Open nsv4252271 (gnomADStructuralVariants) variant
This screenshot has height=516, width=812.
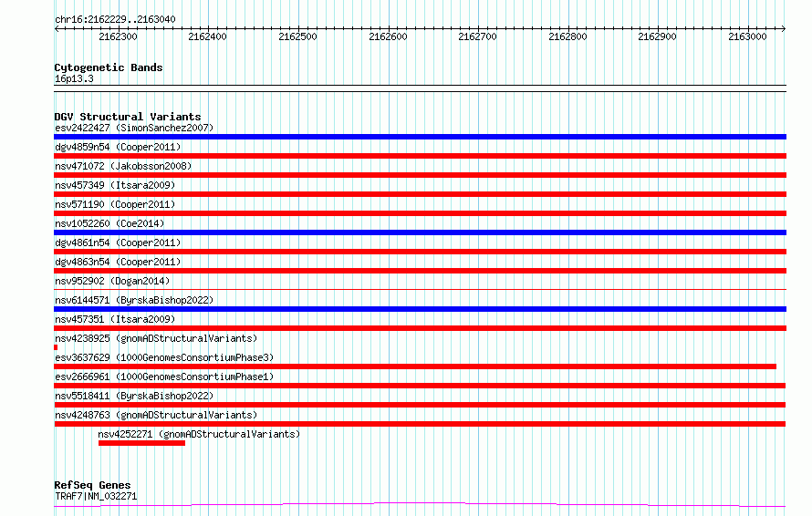199,434
